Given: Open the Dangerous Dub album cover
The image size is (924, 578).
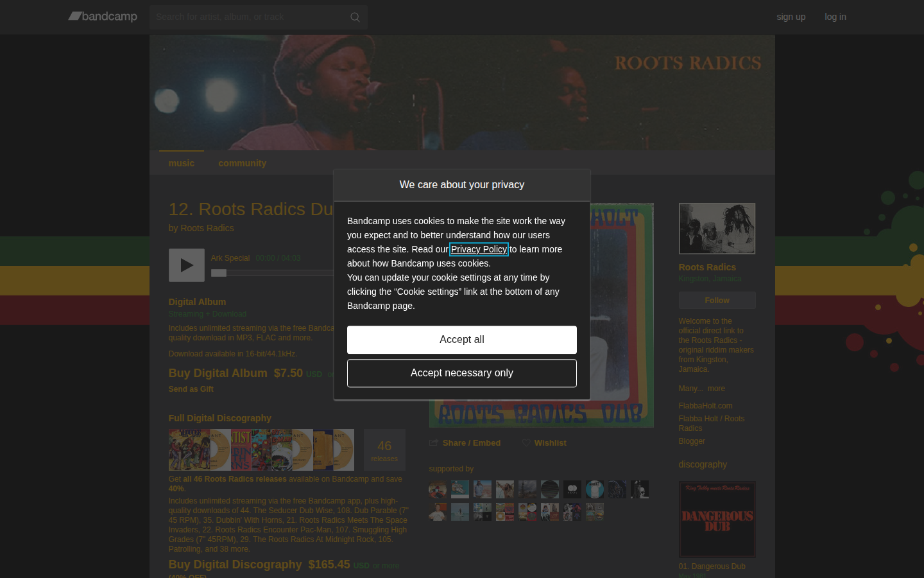Looking at the screenshot, I should point(717,520).
